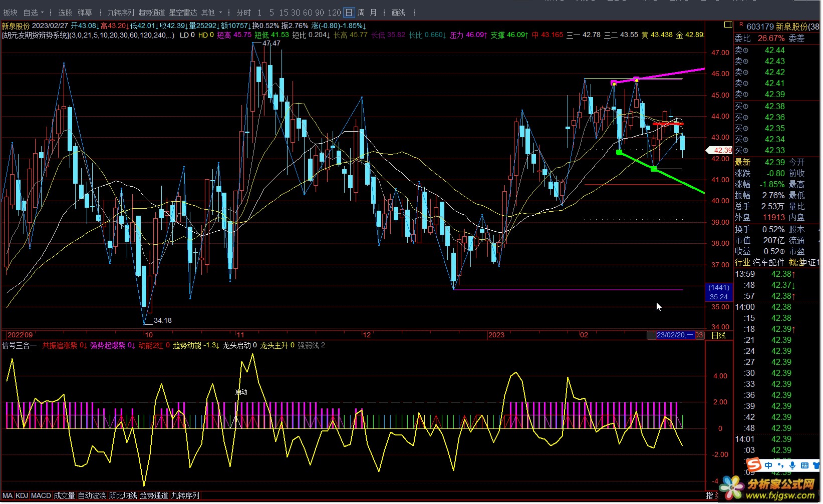Select 15-minute period

[284, 13]
